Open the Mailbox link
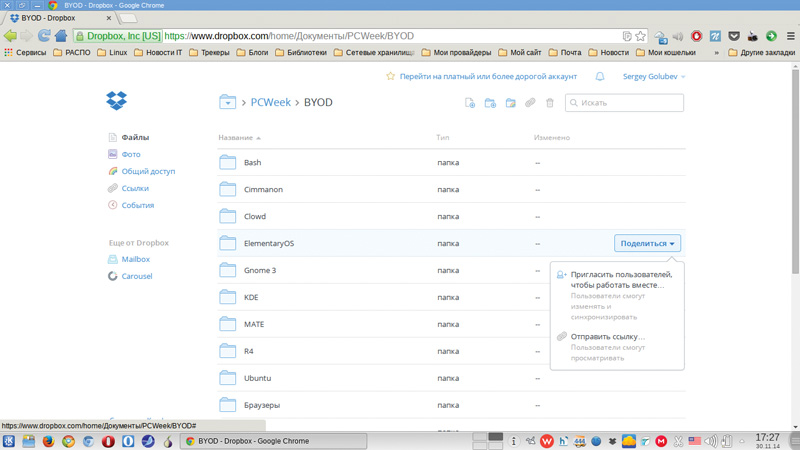 click(129, 259)
